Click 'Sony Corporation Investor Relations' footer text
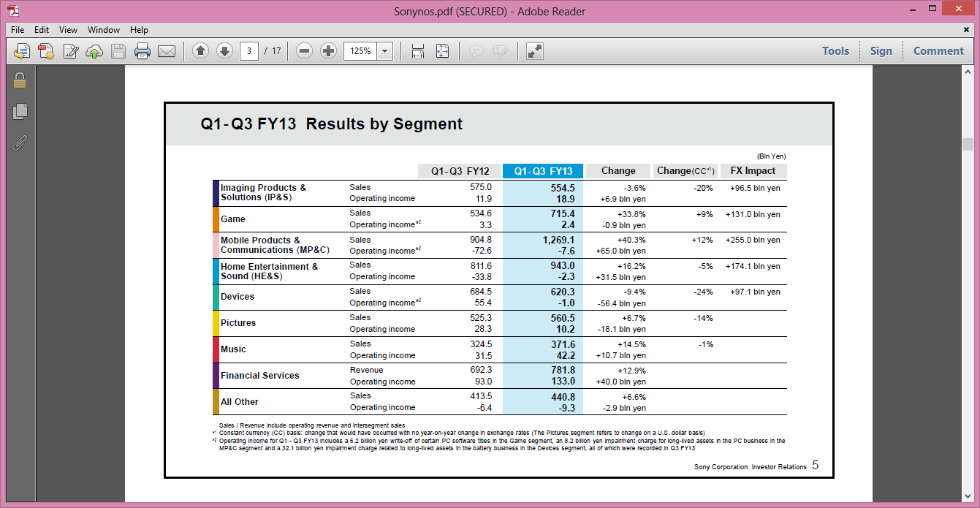Screen dimensions: 980x508 [x=751, y=466]
